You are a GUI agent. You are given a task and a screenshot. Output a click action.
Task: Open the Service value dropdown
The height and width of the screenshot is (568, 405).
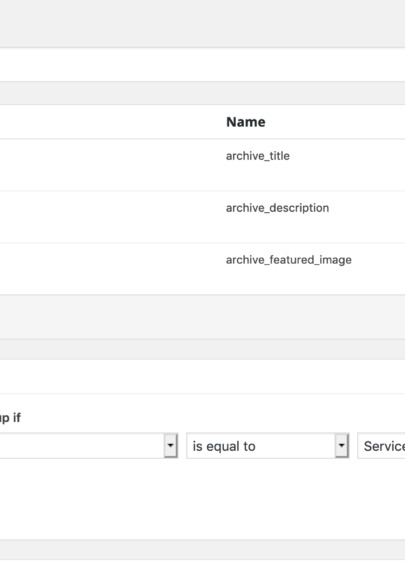(381, 446)
